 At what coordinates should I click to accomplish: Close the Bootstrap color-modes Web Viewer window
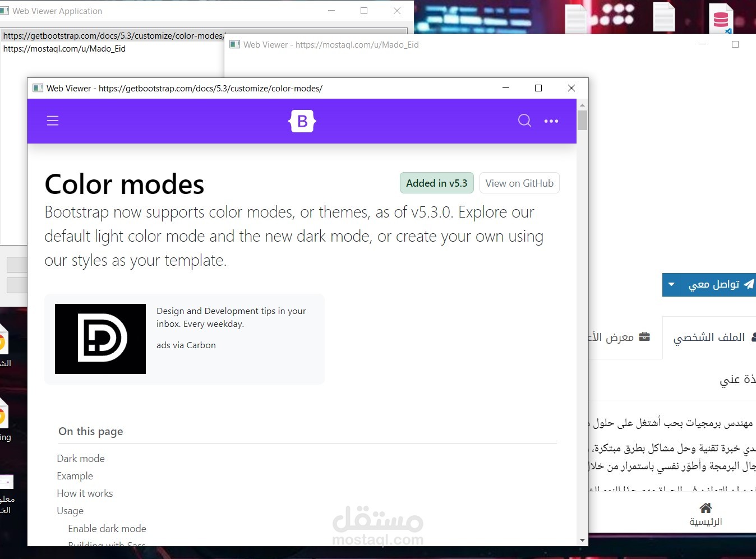pyautogui.click(x=571, y=88)
